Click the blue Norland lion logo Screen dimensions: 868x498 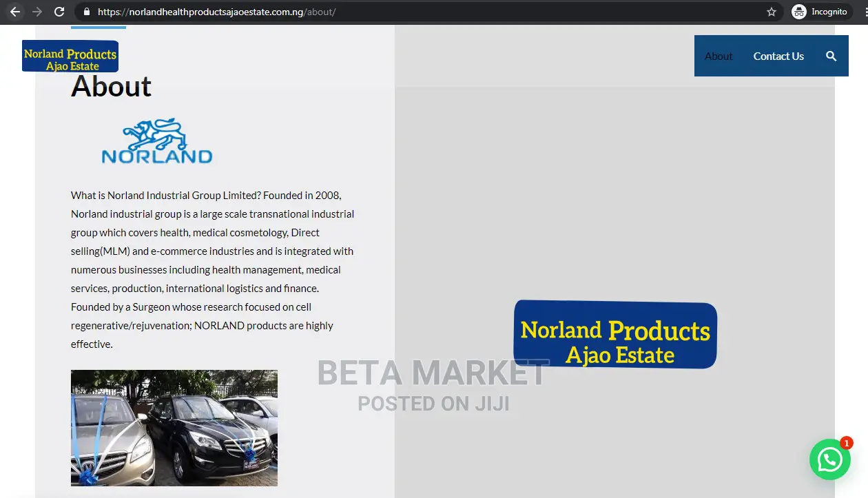coord(157,141)
